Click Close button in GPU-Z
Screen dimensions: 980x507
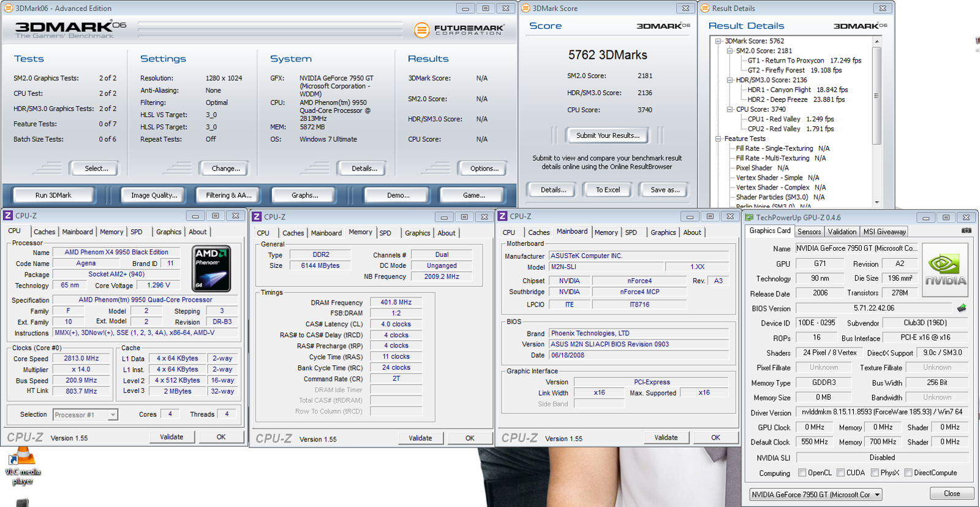[x=952, y=494]
